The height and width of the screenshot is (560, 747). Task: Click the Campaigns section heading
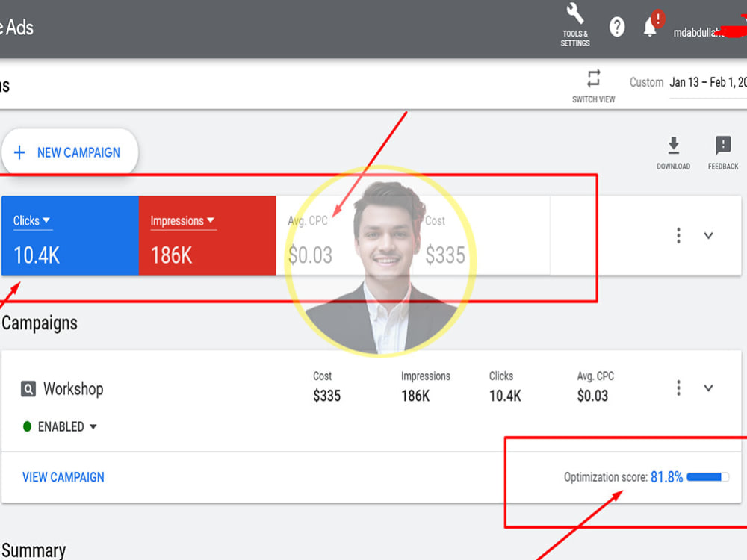pyautogui.click(x=40, y=323)
